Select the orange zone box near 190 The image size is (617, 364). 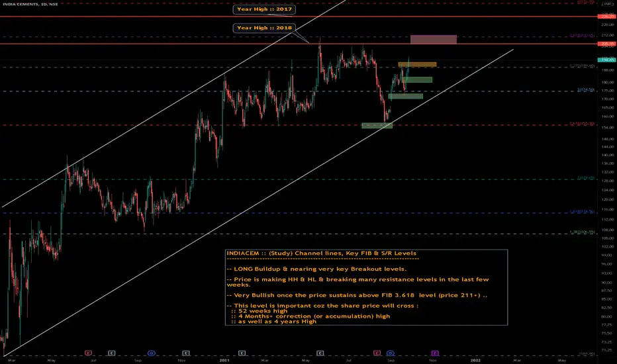click(417, 65)
